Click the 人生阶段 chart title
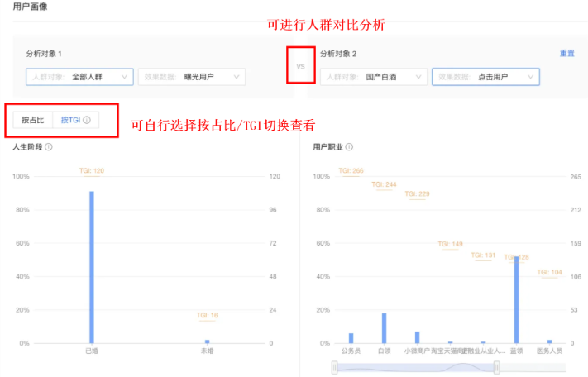This screenshot has width=588, height=377. (x=28, y=147)
